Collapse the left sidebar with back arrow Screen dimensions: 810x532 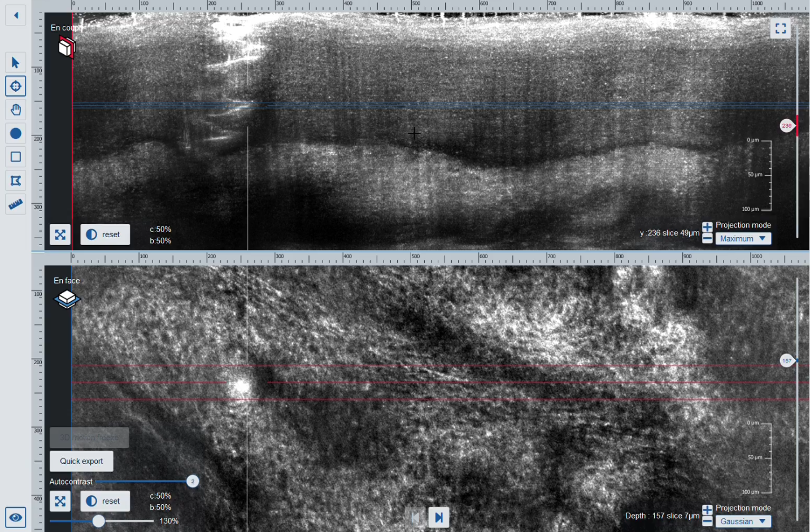[x=16, y=15]
